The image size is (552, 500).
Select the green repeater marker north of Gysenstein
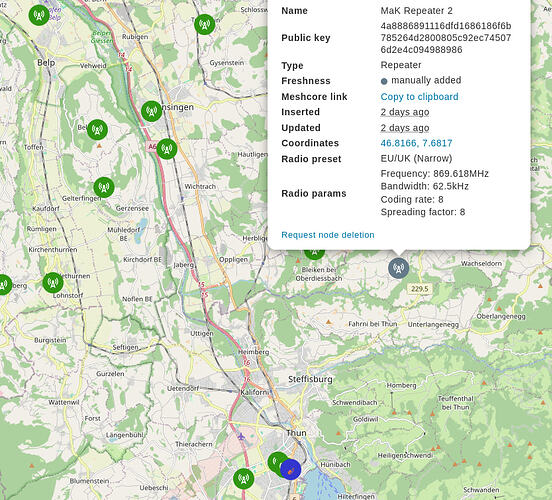point(205,24)
